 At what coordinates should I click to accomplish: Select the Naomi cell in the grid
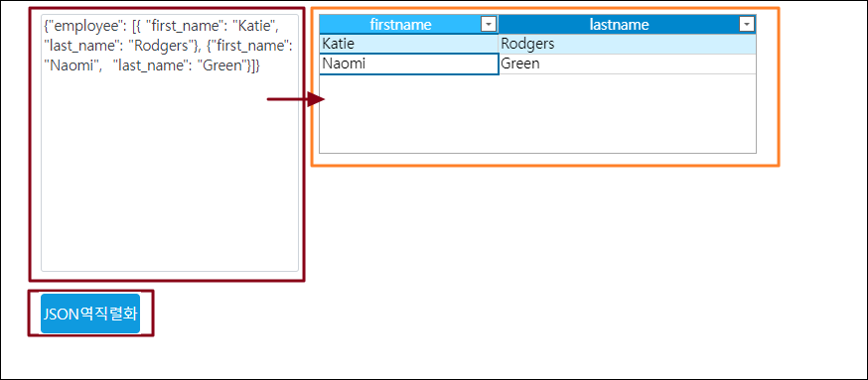408,64
